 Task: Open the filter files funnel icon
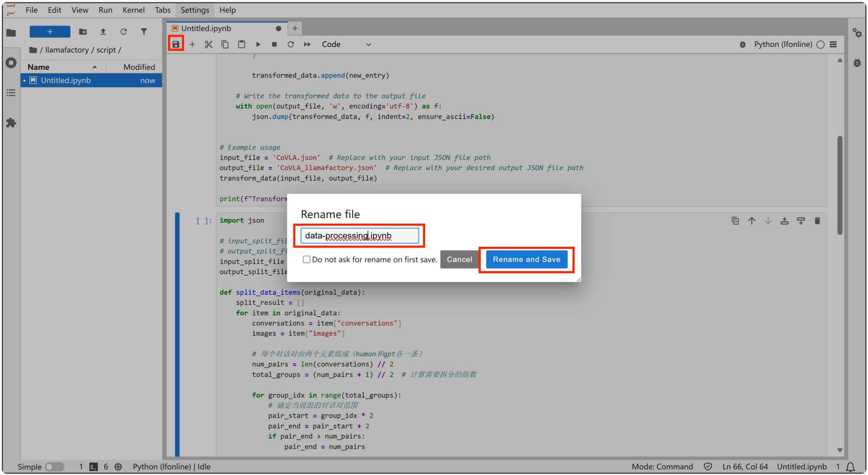144,32
